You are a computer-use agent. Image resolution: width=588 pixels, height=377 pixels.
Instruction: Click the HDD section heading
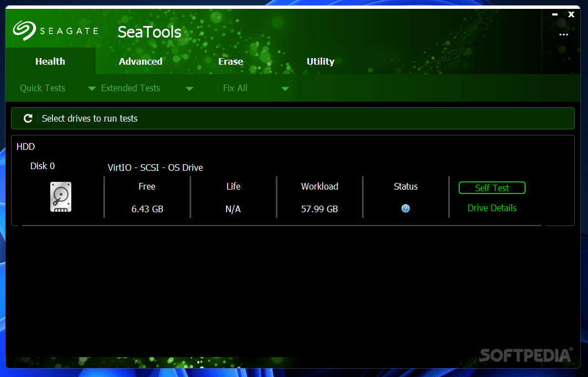[25, 146]
